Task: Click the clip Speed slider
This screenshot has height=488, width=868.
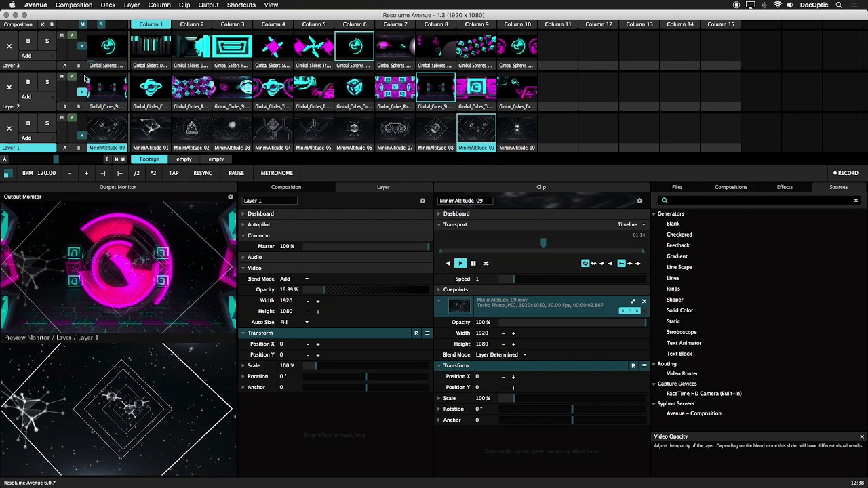Action: [x=573, y=279]
